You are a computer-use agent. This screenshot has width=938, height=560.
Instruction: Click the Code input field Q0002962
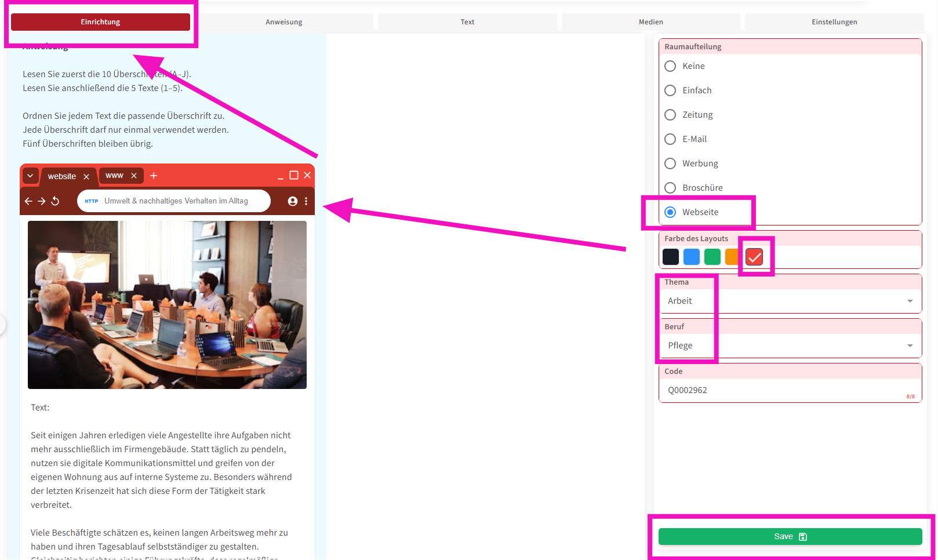pos(783,390)
